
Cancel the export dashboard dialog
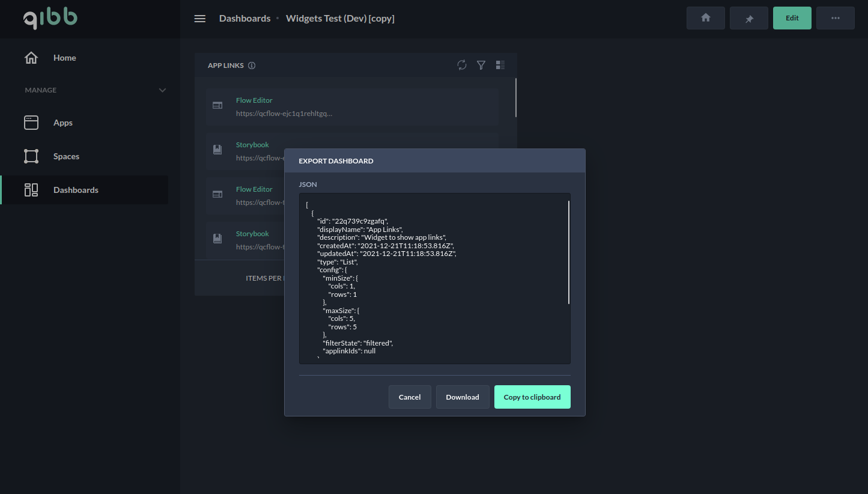[409, 397]
